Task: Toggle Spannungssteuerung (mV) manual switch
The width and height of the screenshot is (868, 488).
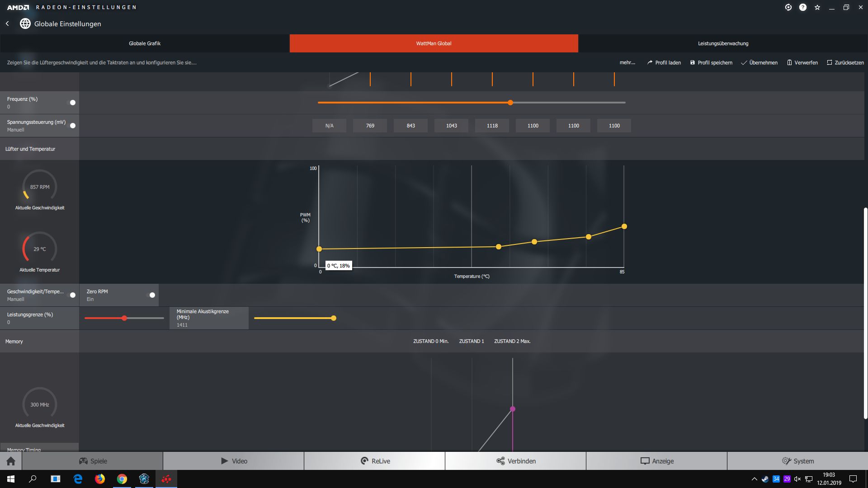Action: pos(72,126)
